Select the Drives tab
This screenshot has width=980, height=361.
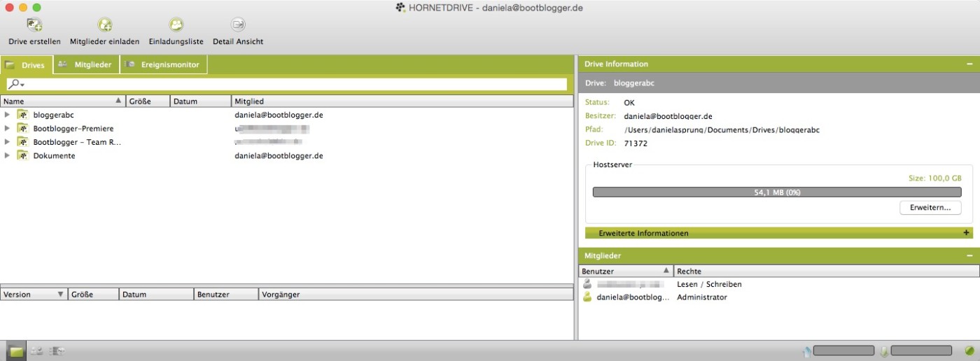pos(27,65)
